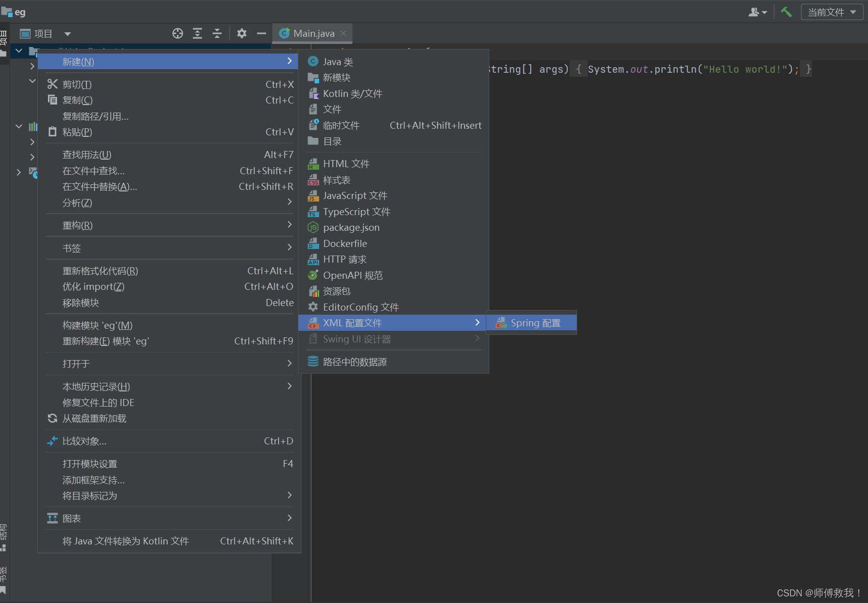
Task: Choose 复制路径/引用... entry
Action: click(169, 116)
